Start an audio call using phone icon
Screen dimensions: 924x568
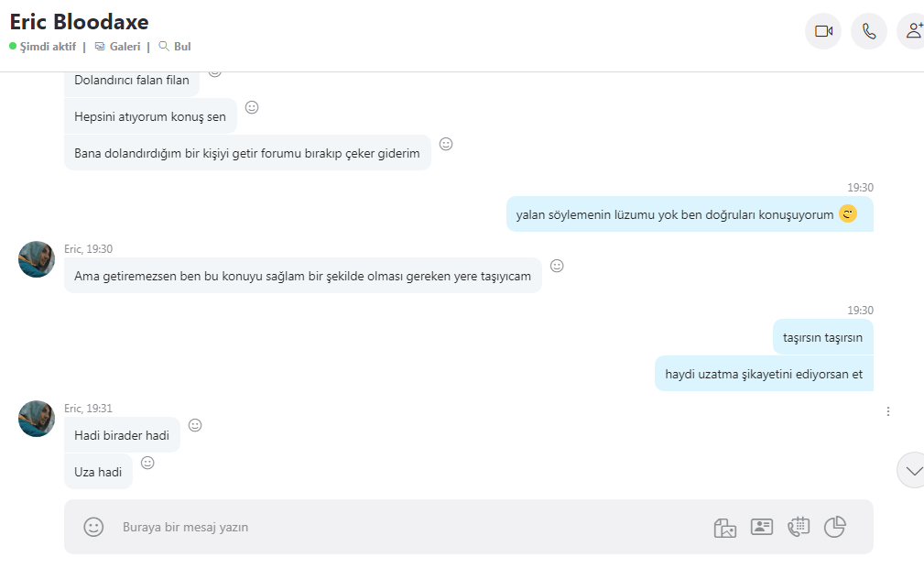click(x=869, y=30)
